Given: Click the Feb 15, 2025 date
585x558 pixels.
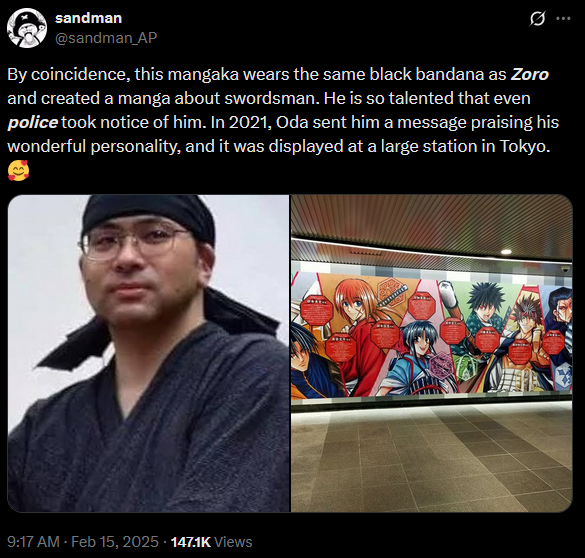Looking at the screenshot, I should [x=115, y=542].
